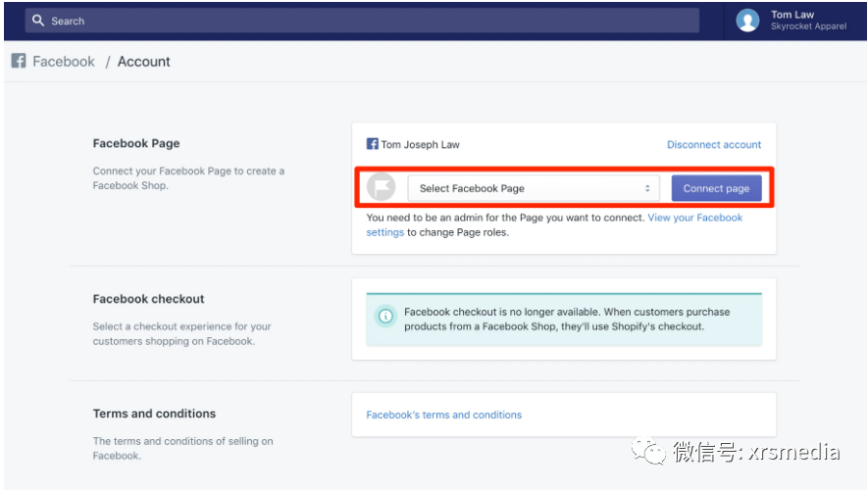This screenshot has height=490, width=868.
Task: Click the gray page flag placeholder icon
Action: pos(381,187)
